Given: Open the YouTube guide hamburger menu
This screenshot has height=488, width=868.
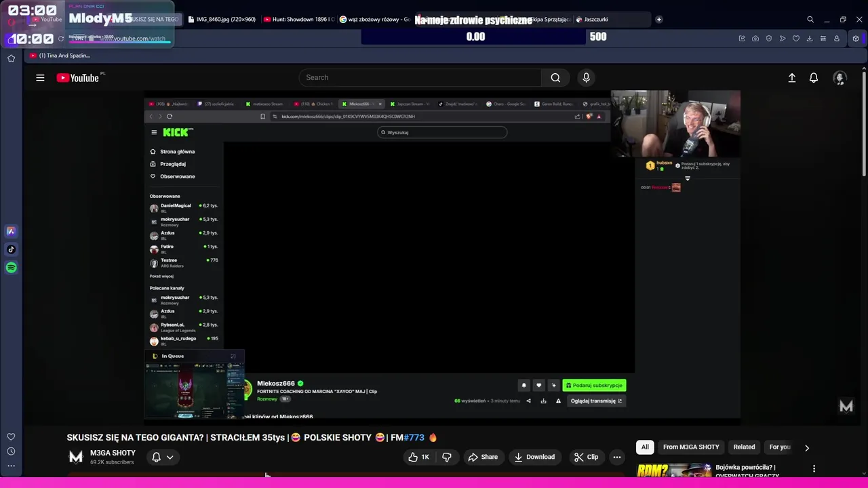Looking at the screenshot, I should 40,78.
